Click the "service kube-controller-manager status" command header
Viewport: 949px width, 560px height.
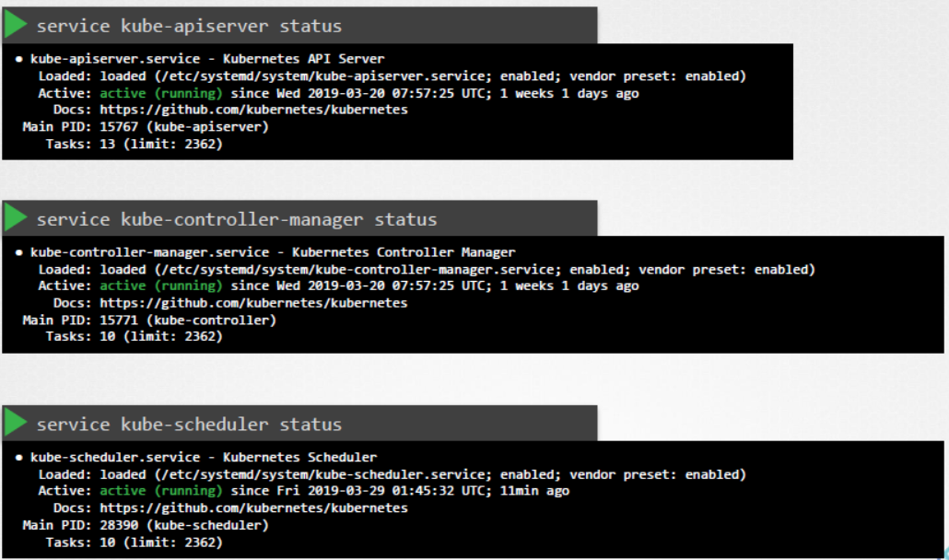click(237, 220)
